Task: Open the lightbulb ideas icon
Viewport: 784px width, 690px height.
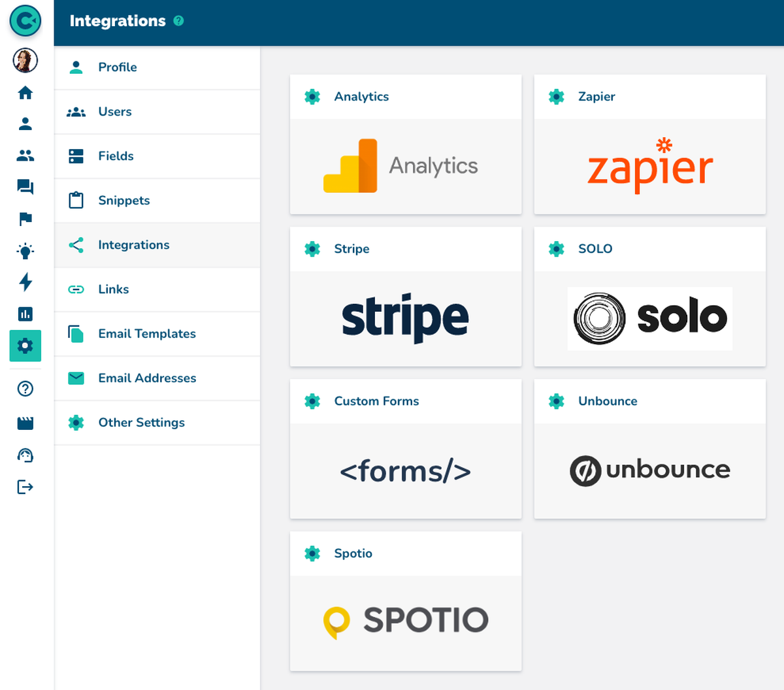Action: (x=25, y=251)
